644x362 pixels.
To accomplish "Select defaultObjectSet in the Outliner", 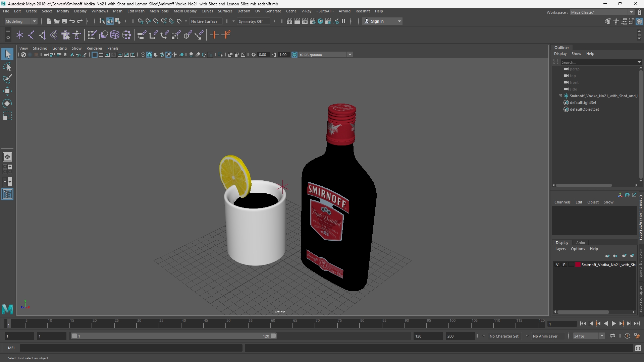I will pyautogui.click(x=584, y=109).
